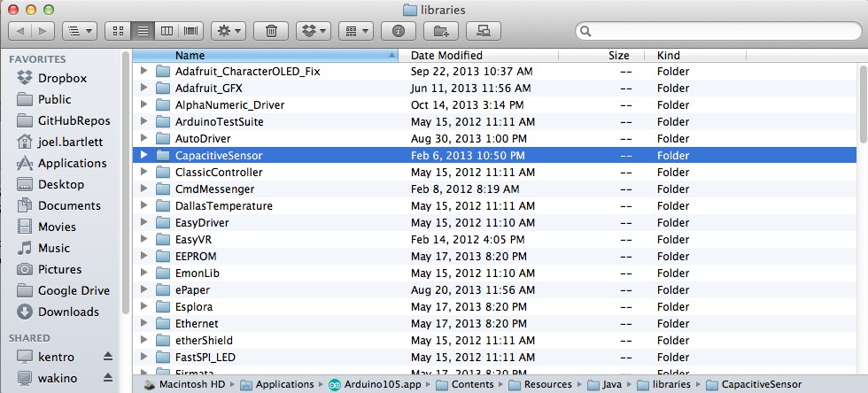The width and height of the screenshot is (868, 393).
Task: Create a new folder from the toolbar
Action: (x=441, y=31)
